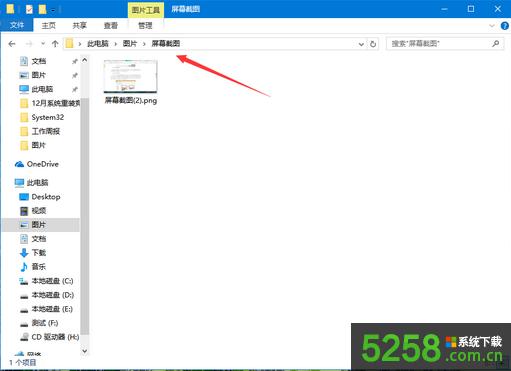Screen dimensions: 511x371
Task: Click the Back navigation arrow
Action: click(12, 44)
